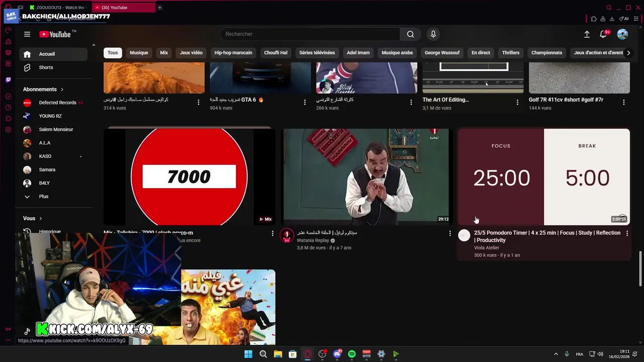Open the account avatar menu
644x362 pixels.
click(x=622, y=34)
